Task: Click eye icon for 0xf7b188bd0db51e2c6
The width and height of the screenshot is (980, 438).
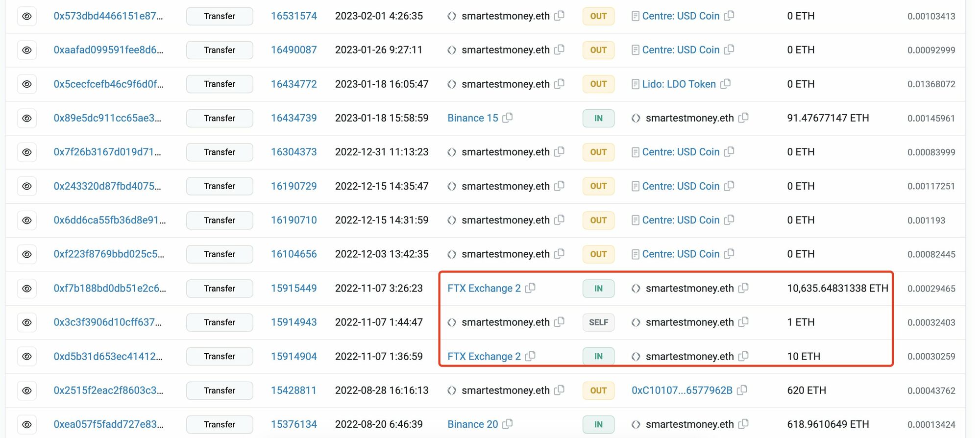Action: pos(27,289)
